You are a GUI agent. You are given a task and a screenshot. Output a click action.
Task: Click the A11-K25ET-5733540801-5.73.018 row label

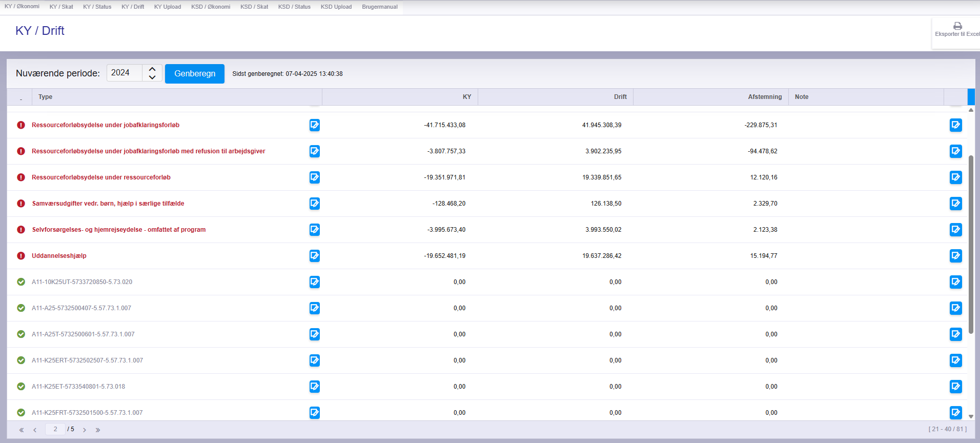[x=78, y=387]
